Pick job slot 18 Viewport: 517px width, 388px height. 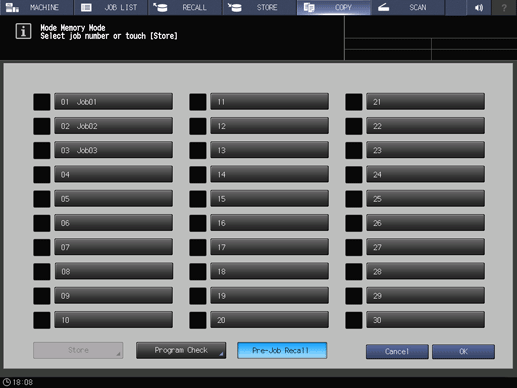tap(269, 271)
